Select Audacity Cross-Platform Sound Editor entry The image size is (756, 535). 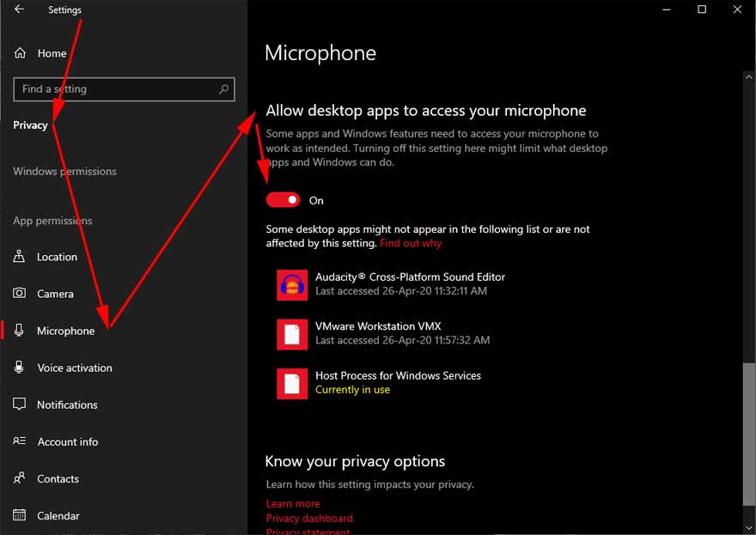click(411, 277)
